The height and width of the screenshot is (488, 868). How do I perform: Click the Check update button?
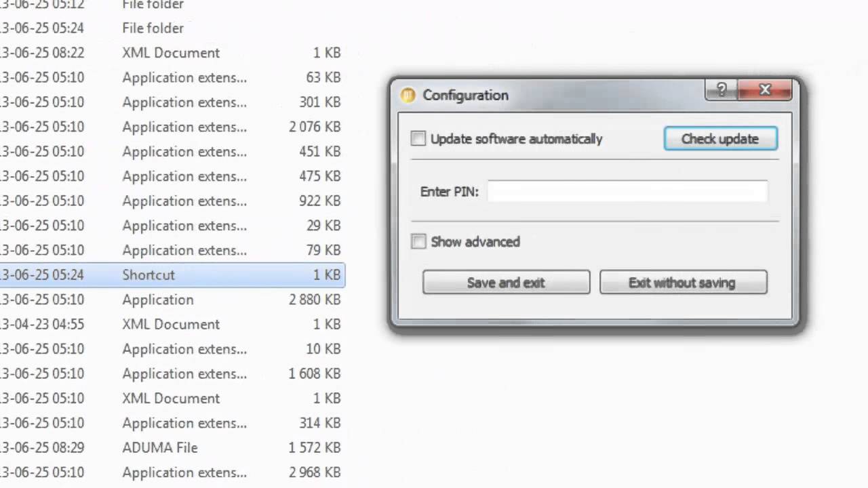(720, 139)
